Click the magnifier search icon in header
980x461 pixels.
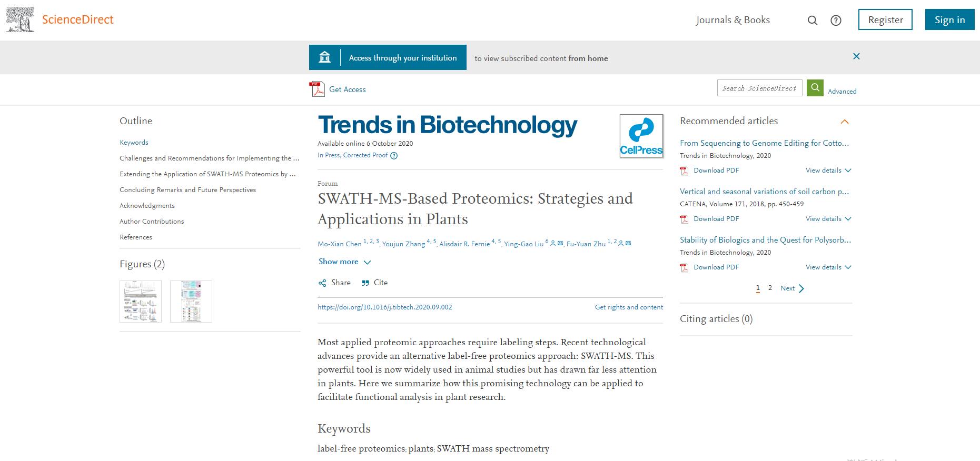813,21
